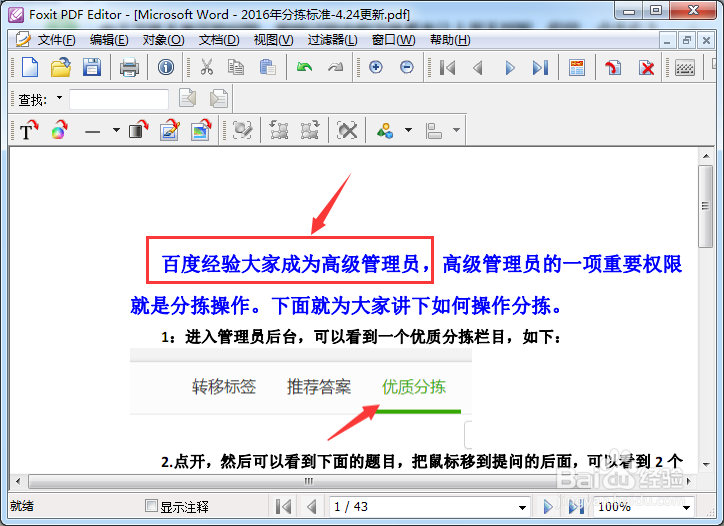The height and width of the screenshot is (526, 724).
Task: Open a file with the folder icon
Action: pyautogui.click(x=61, y=67)
